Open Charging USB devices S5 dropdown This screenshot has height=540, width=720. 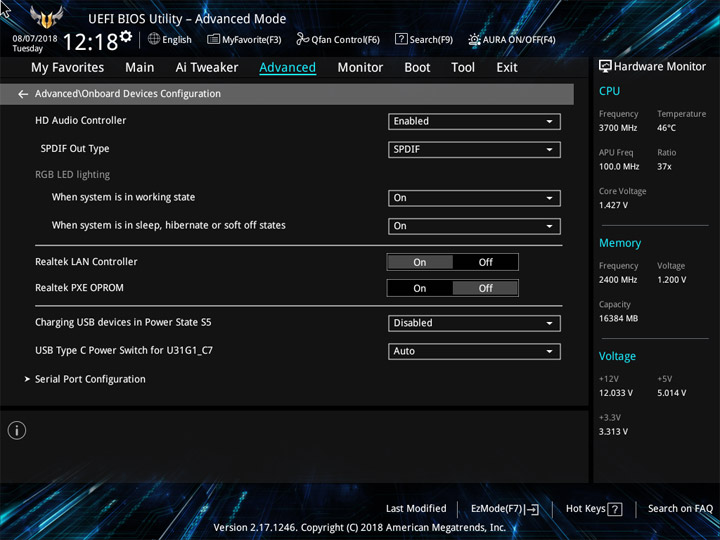coord(474,323)
